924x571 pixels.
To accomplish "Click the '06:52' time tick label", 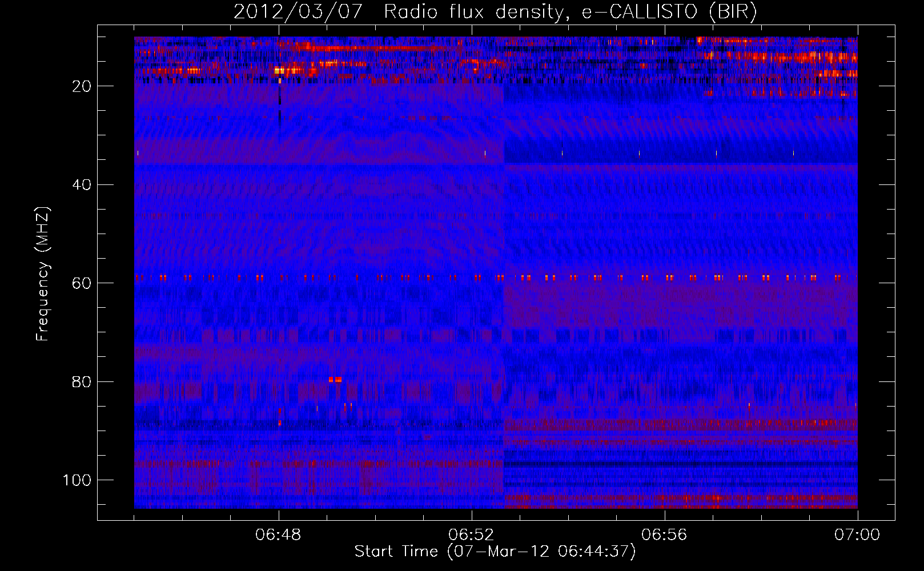I will point(471,535).
